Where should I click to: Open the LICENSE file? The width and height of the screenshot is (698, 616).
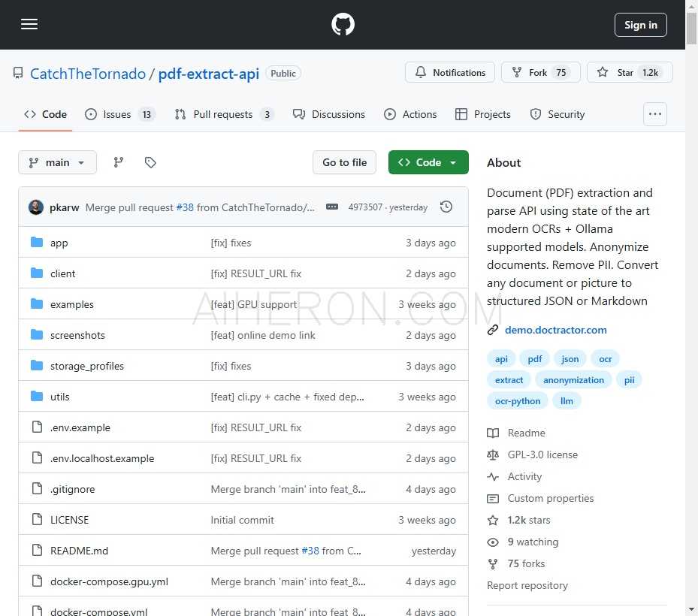coord(69,520)
